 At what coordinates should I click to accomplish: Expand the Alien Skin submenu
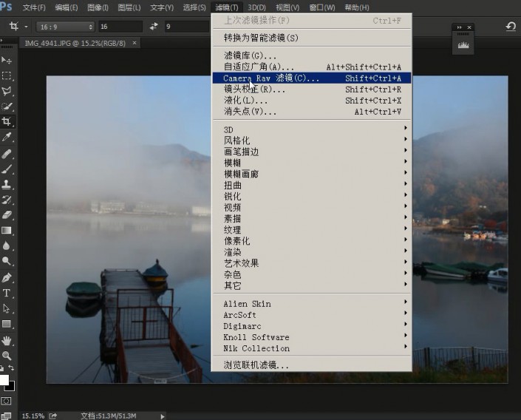tap(312, 304)
